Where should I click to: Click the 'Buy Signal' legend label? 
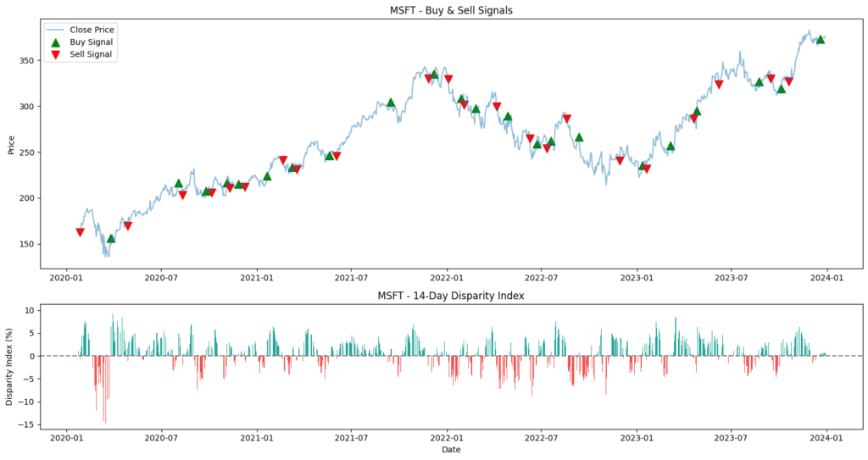tap(92, 42)
